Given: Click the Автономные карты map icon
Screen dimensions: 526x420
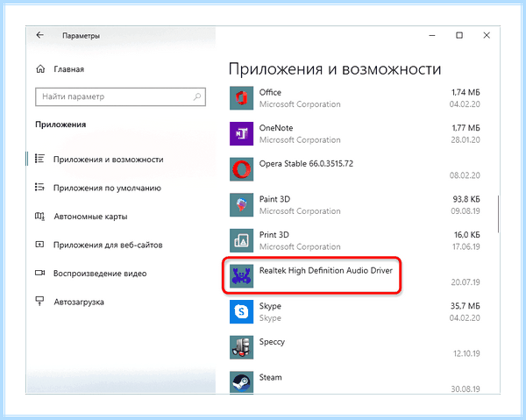Looking at the screenshot, I should [x=39, y=216].
